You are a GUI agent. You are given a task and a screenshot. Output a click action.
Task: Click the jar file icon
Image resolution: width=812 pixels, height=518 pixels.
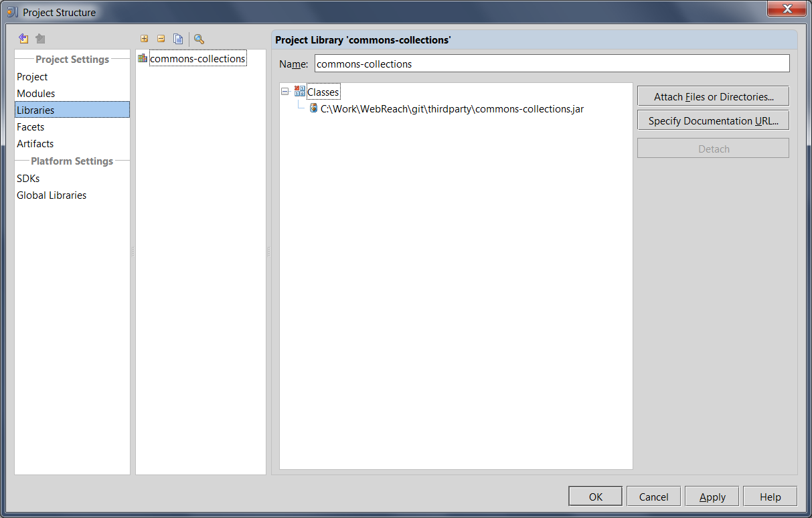[313, 108]
